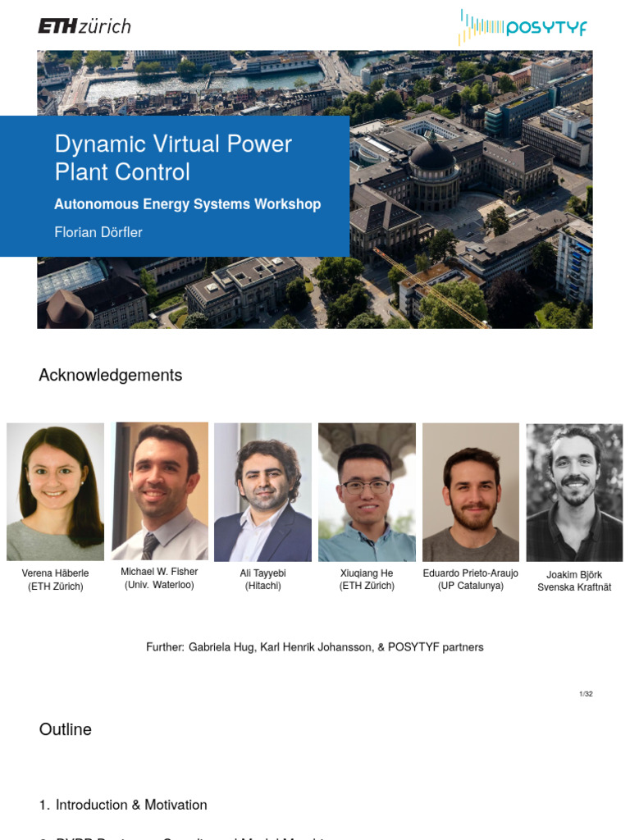Click the caption 'Xiuqiang He'

coord(367,573)
